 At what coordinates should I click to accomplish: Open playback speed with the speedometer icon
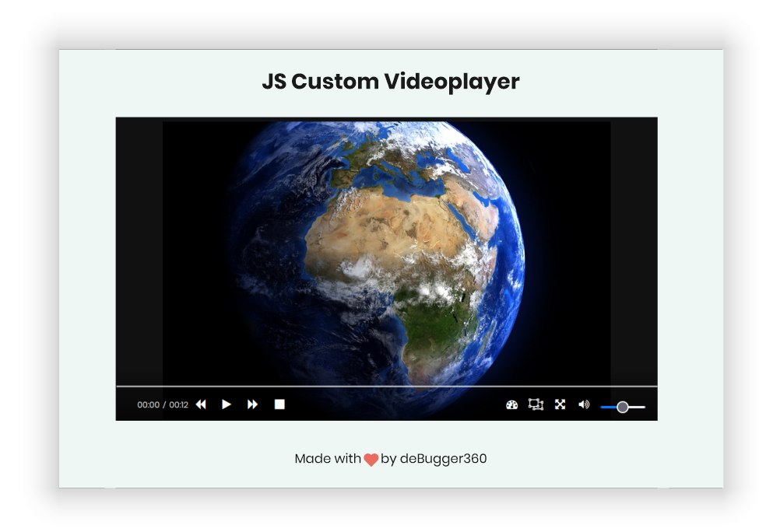click(x=511, y=404)
